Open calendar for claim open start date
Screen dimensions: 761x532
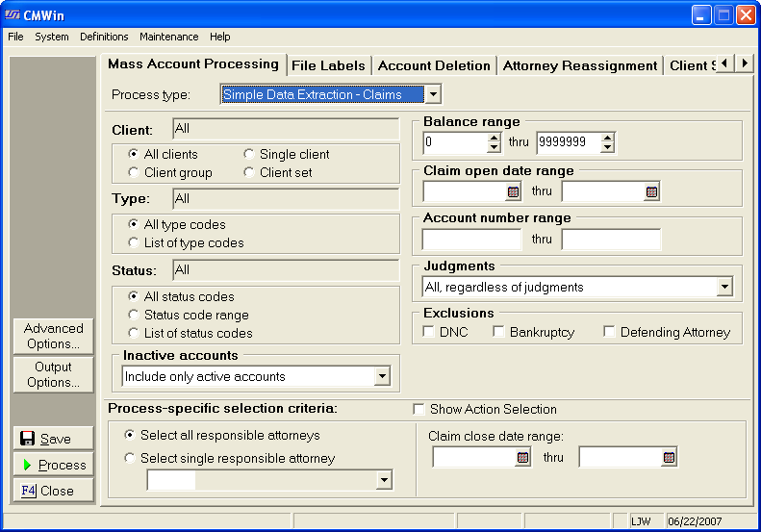click(x=514, y=191)
